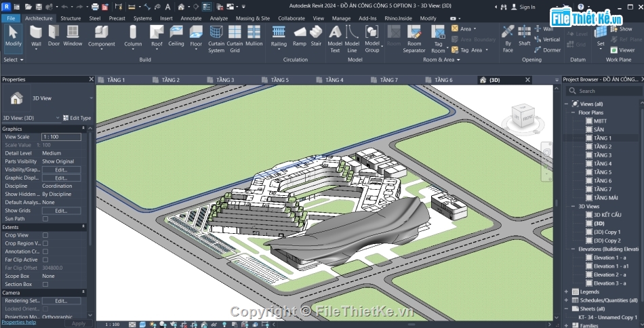Click the View Scale value field
The height and width of the screenshot is (328, 644).
[x=61, y=137]
